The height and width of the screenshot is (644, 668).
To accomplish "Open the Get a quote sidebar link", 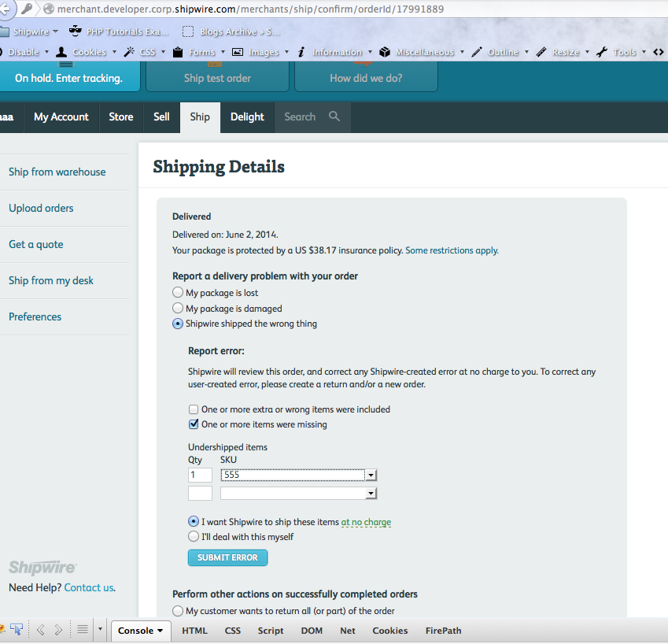I will (x=35, y=244).
